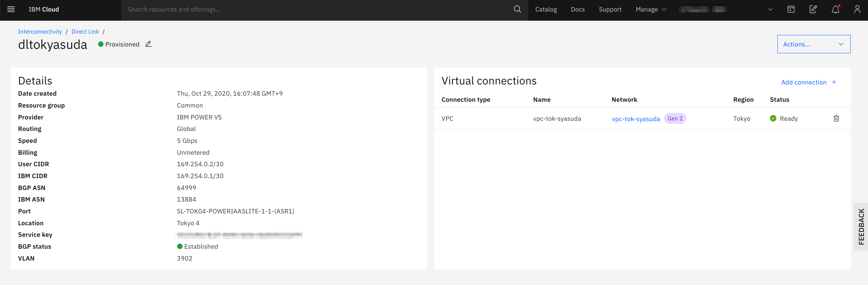The height and width of the screenshot is (285, 868).
Task: Open the IBM Cloud Shell icon
Action: point(791,9)
